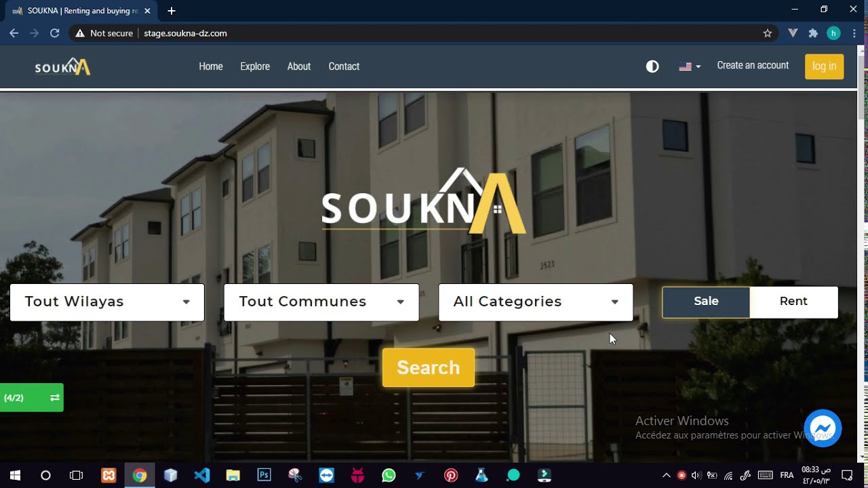The image size is (868, 488).
Task: Click the Create an account link
Action: pos(753,66)
